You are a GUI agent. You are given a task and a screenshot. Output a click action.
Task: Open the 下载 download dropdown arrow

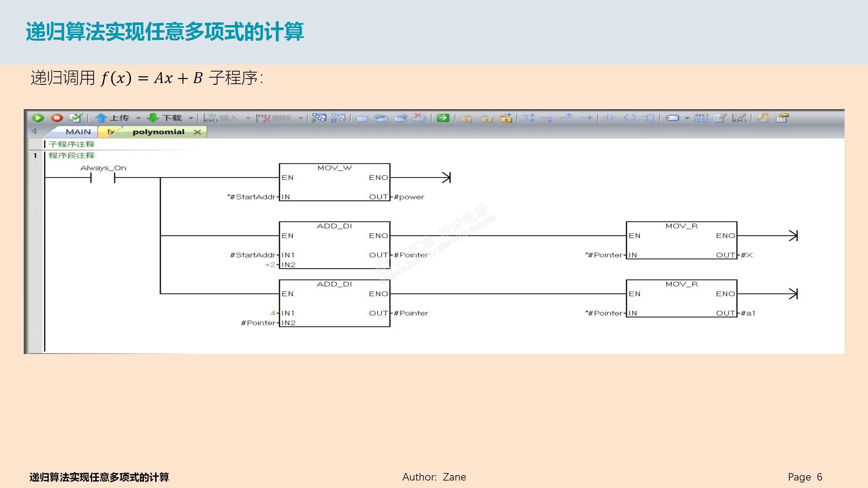point(191,118)
